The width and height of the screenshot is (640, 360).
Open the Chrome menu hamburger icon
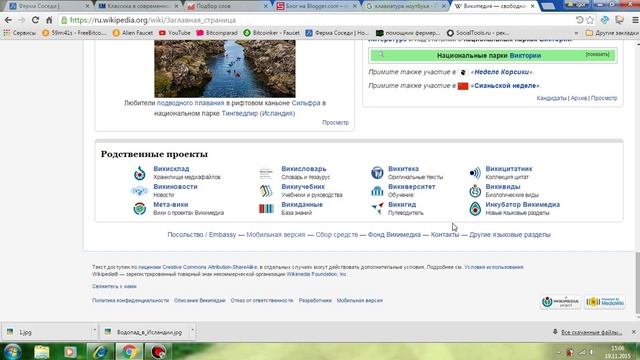point(635,20)
